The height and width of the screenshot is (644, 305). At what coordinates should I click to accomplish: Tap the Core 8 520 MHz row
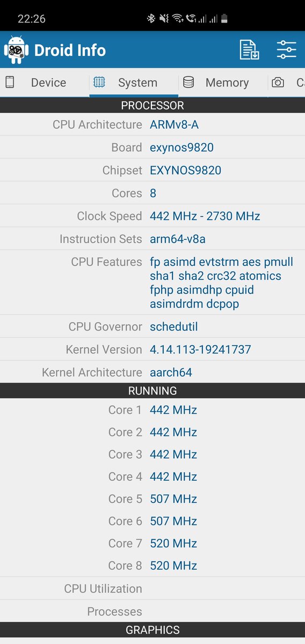[152, 566]
